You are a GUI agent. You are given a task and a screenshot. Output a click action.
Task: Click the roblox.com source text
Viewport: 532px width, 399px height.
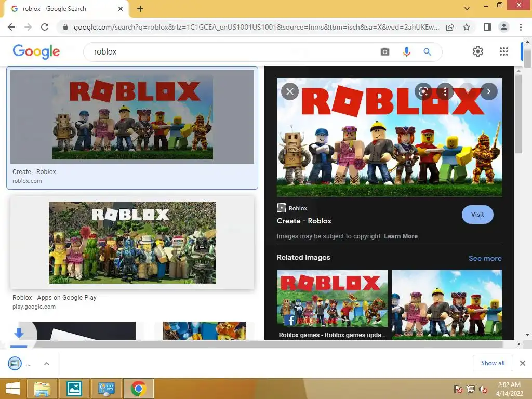27,181
